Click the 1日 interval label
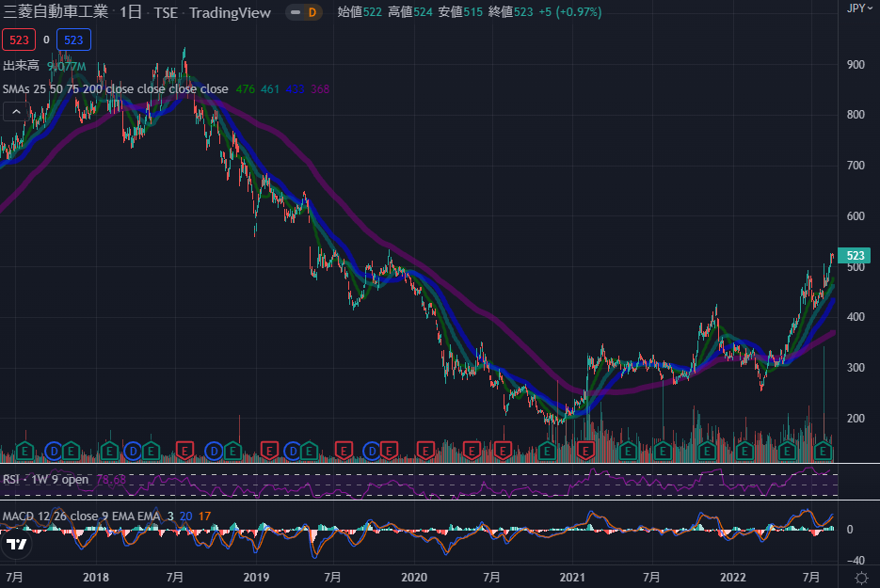Viewport: 880px width, 588px height. (x=130, y=12)
